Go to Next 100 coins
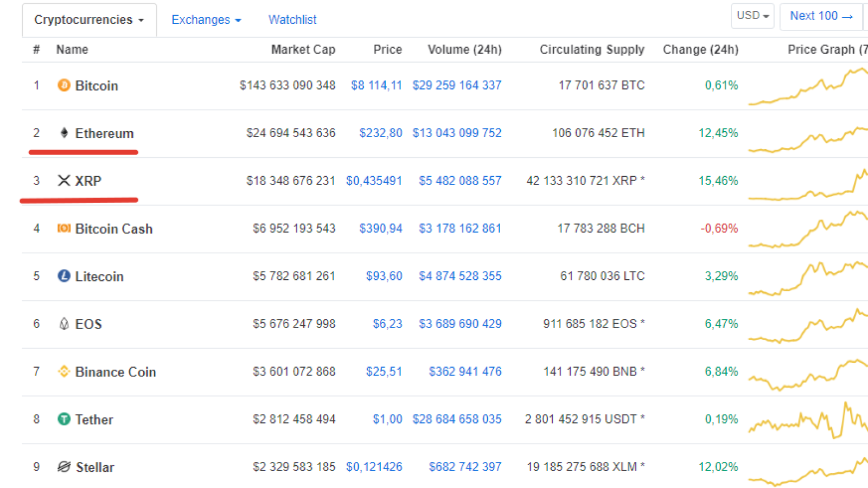The height and width of the screenshot is (488, 868). click(821, 16)
